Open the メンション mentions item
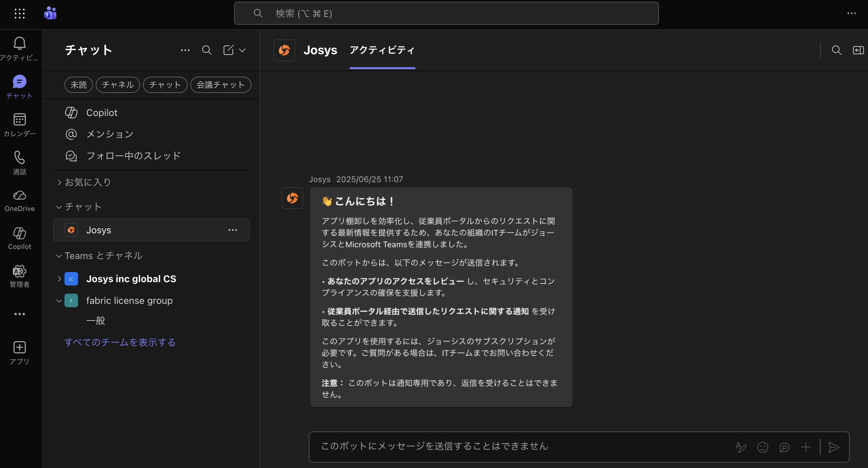Viewport: 868px width, 468px height. tap(110, 134)
